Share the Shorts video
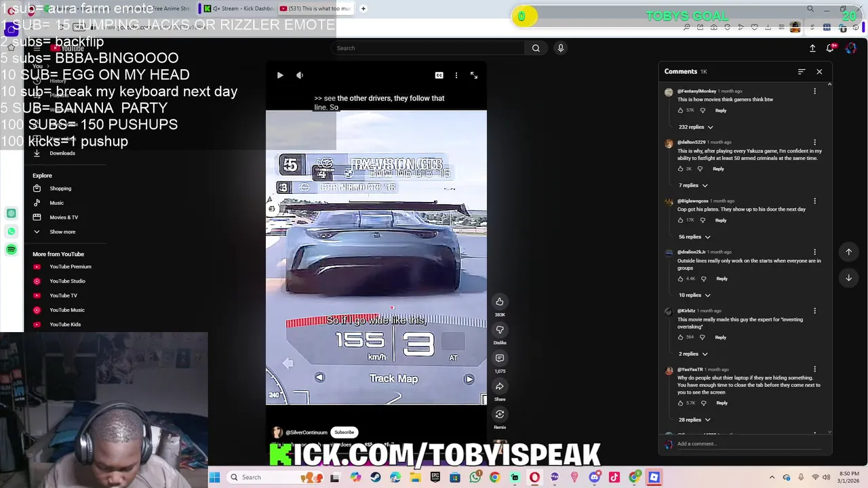Image resolution: width=868 pixels, height=488 pixels. (x=500, y=386)
